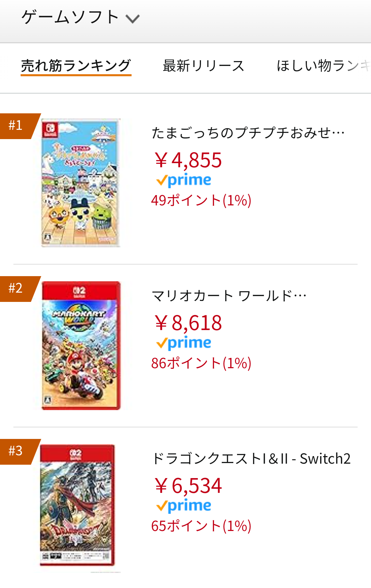Click the ¥6,534 price
This screenshot has width=371, height=588.
pos(188,486)
